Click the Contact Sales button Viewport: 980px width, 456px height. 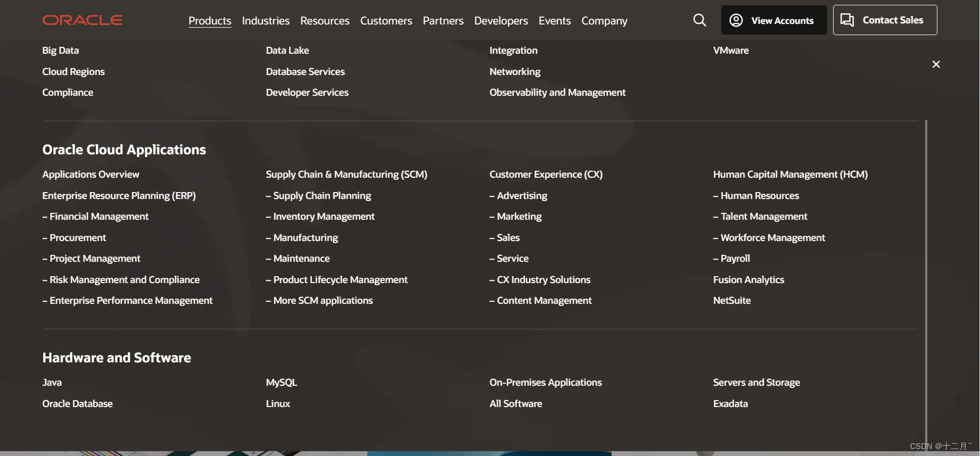885,20
